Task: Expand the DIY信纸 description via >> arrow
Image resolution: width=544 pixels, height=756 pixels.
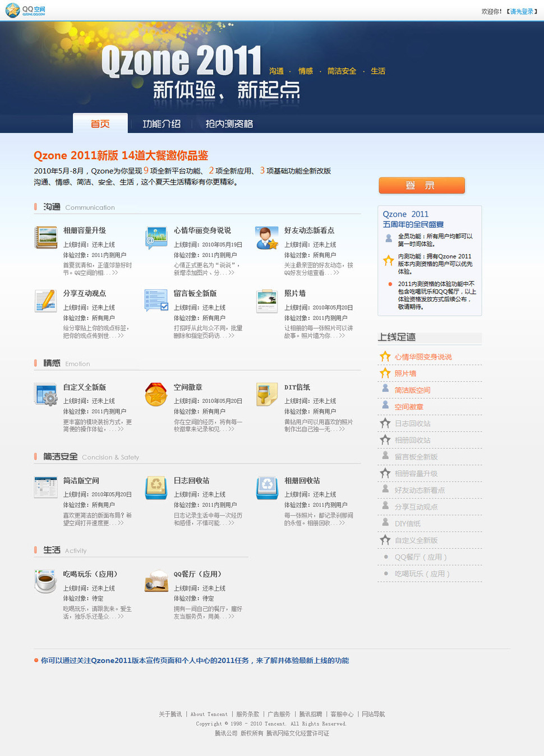Action: (342, 429)
